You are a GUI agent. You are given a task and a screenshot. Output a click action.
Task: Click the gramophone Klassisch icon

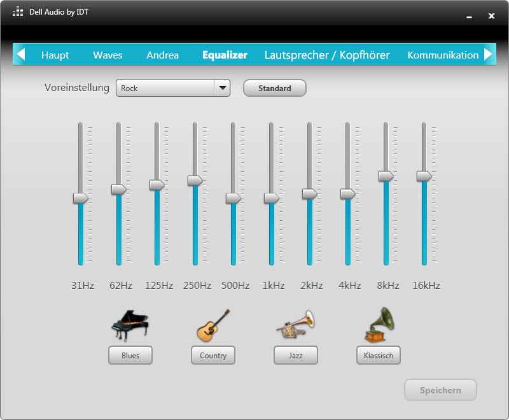pos(379,325)
